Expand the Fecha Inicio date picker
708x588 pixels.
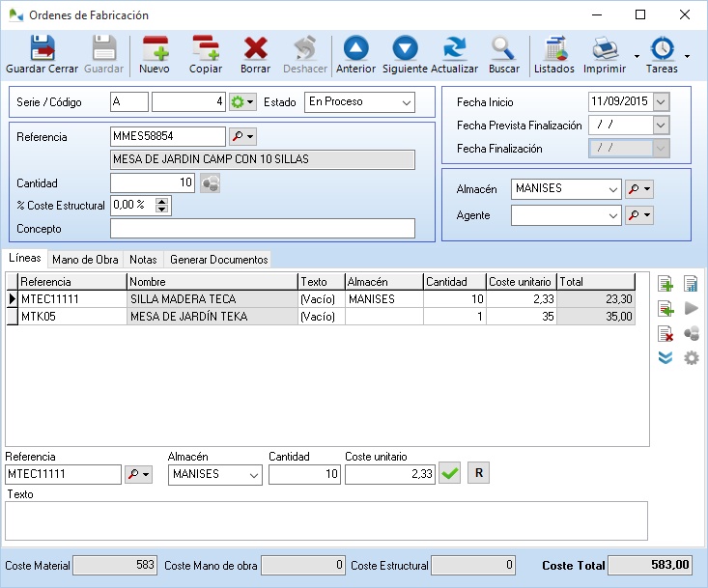(x=661, y=102)
